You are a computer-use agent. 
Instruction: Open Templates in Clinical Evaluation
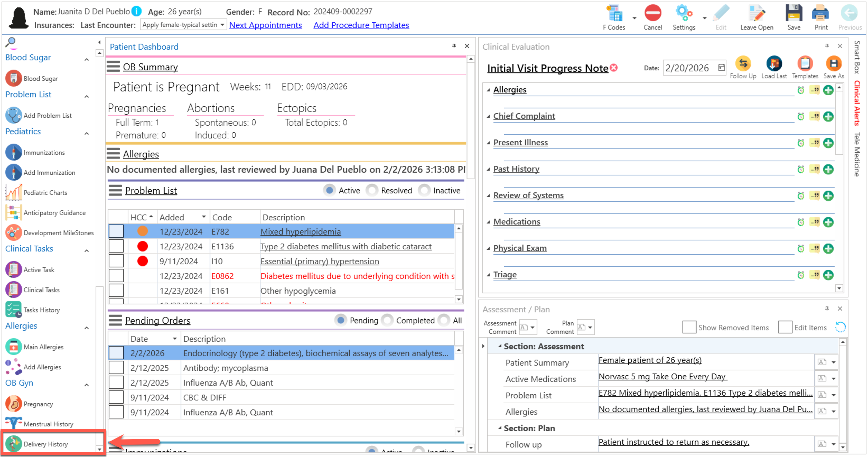coord(805,64)
